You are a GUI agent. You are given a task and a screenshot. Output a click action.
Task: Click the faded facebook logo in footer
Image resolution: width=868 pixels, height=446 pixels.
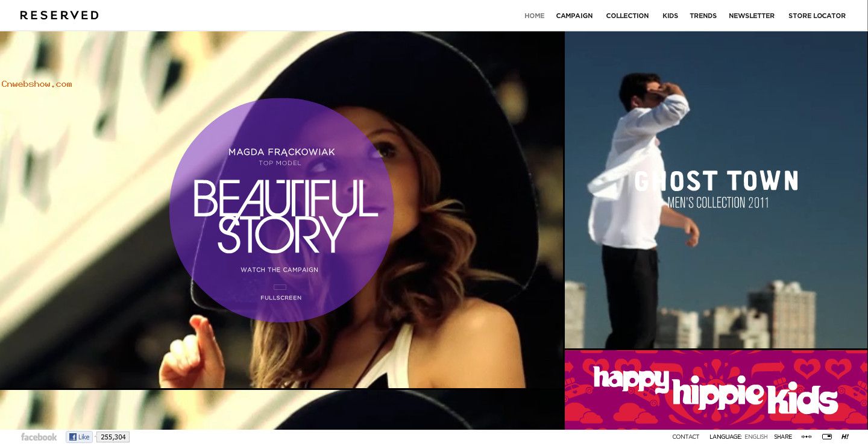39,437
